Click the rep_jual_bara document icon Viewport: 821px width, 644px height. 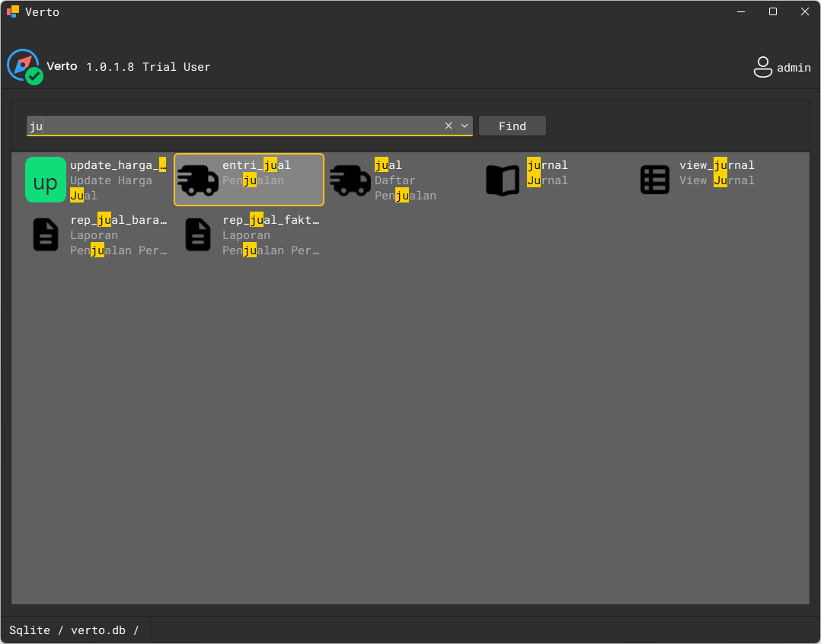(x=46, y=234)
